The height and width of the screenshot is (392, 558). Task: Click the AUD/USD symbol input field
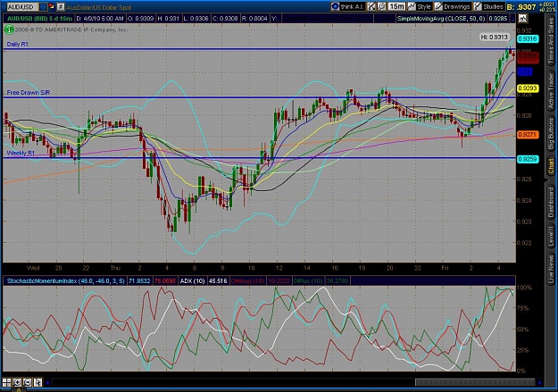pyautogui.click(x=22, y=7)
